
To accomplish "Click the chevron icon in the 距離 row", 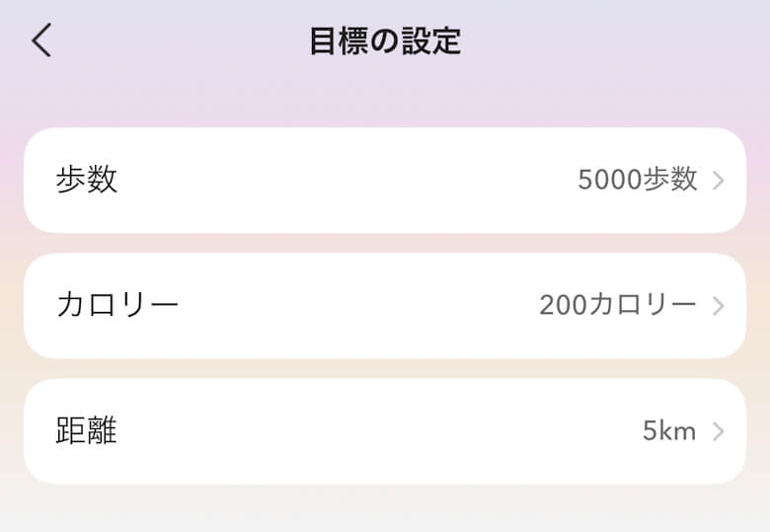I will click(x=719, y=431).
